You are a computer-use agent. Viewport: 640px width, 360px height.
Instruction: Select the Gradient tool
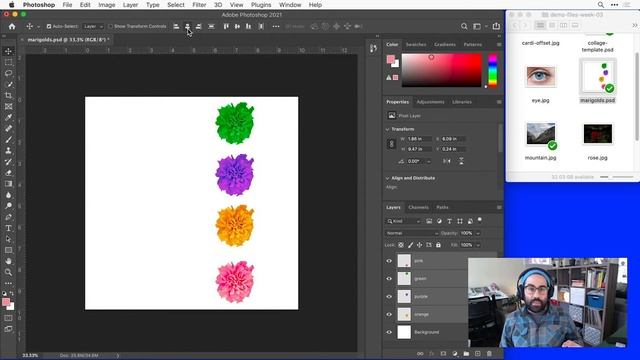click(8, 184)
